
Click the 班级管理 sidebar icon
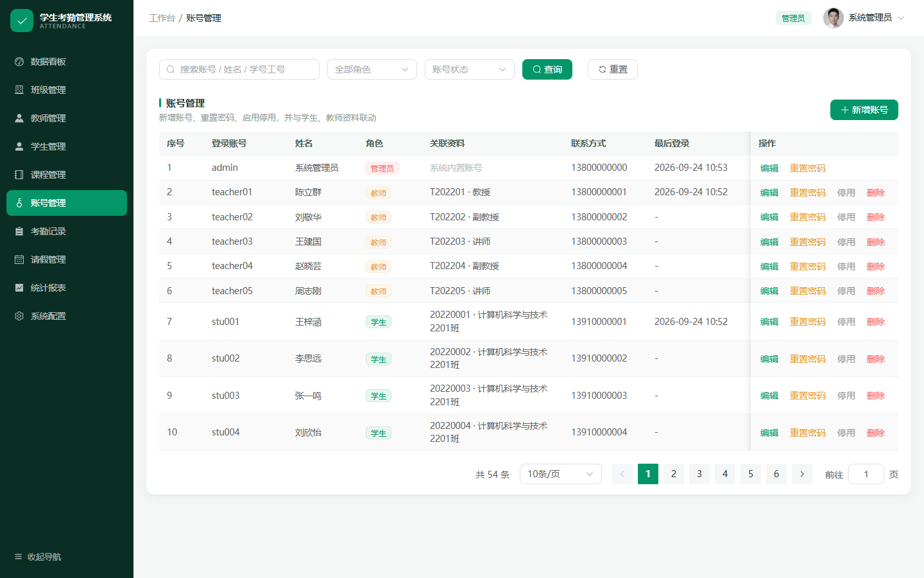pyautogui.click(x=19, y=90)
